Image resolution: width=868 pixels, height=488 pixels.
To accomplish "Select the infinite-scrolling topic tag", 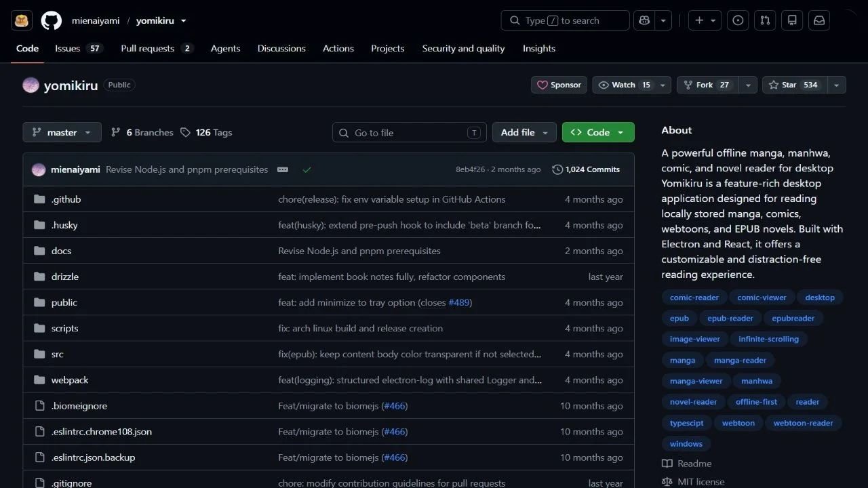I will click(768, 339).
